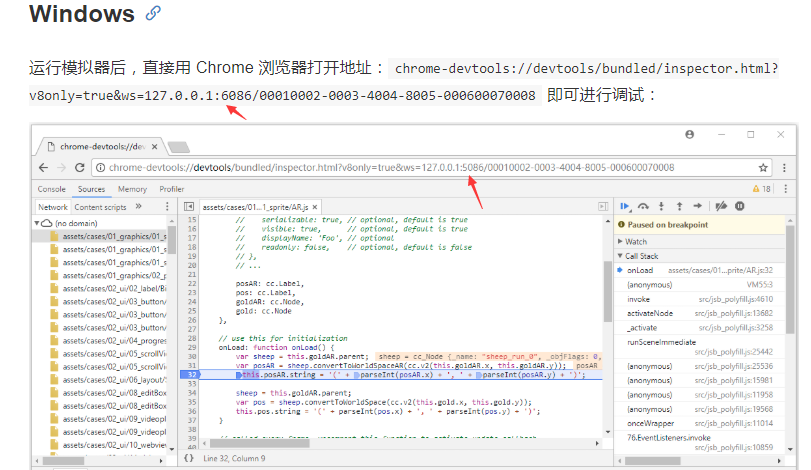
Task: Switch to Network navigator tab
Action: [53, 207]
